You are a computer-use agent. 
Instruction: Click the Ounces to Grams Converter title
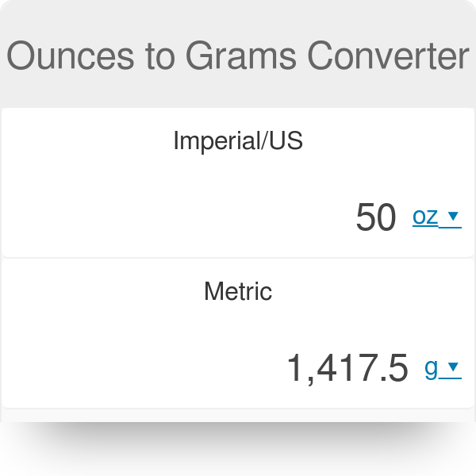[238, 56]
